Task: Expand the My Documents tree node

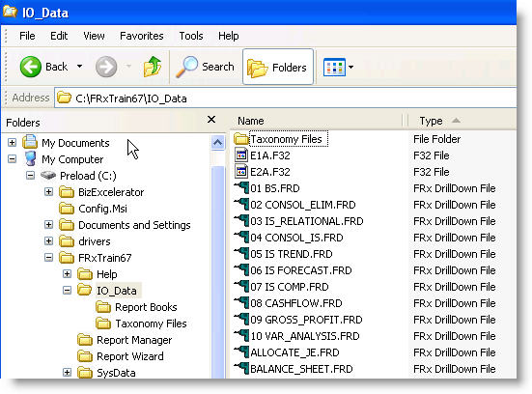Action: tap(12, 142)
